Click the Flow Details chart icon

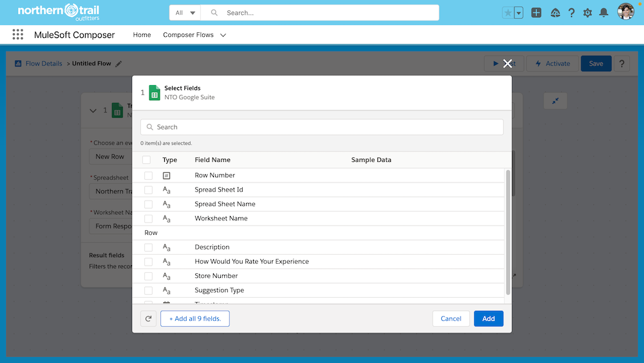(18, 63)
